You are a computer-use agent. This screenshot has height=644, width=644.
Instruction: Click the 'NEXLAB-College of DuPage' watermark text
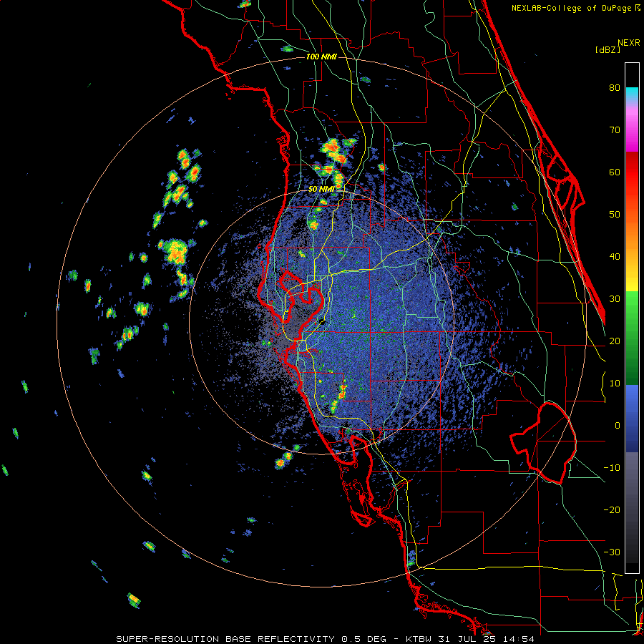[x=572, y=8]
